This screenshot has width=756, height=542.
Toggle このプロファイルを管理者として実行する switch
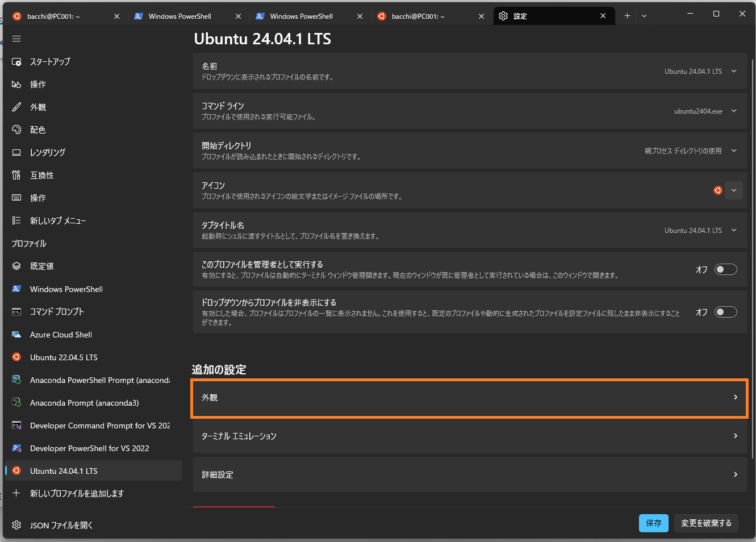tap(725, 269)
